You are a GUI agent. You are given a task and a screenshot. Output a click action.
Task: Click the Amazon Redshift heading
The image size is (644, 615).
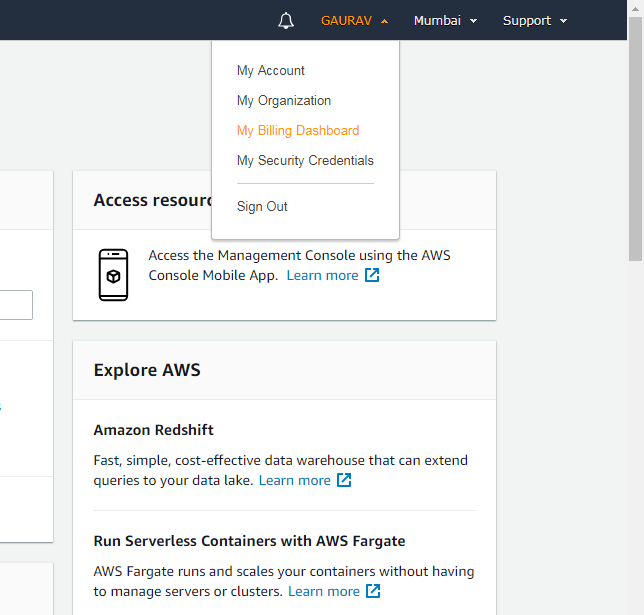(154, 430)
